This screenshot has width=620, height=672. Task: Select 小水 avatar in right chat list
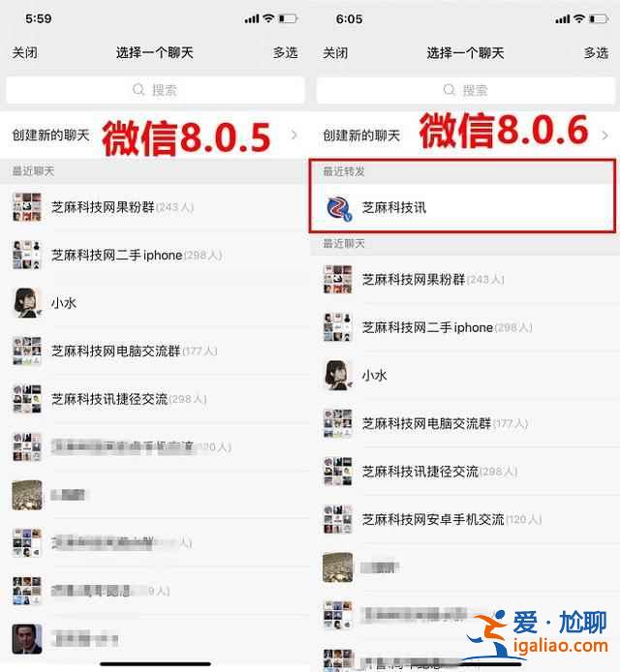(338, 375)
